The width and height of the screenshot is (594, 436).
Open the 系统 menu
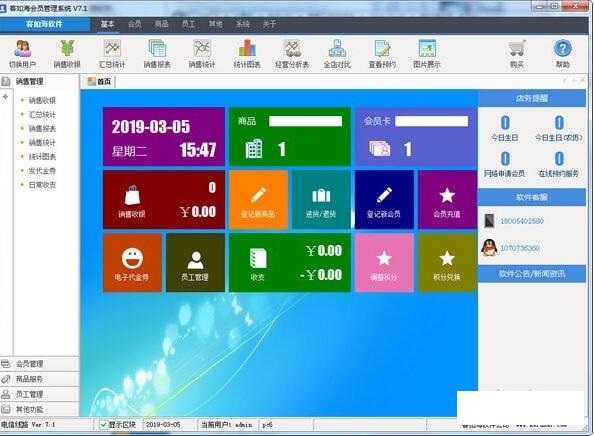(x=242, y=24)
